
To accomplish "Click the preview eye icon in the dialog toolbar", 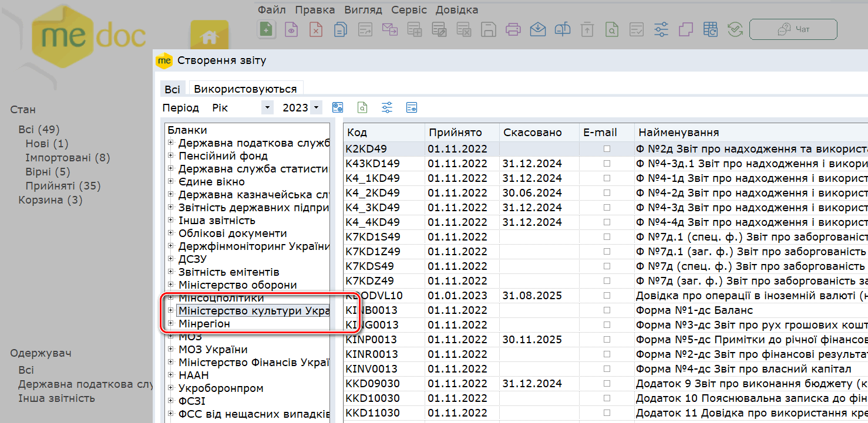I will click(412, 107).
